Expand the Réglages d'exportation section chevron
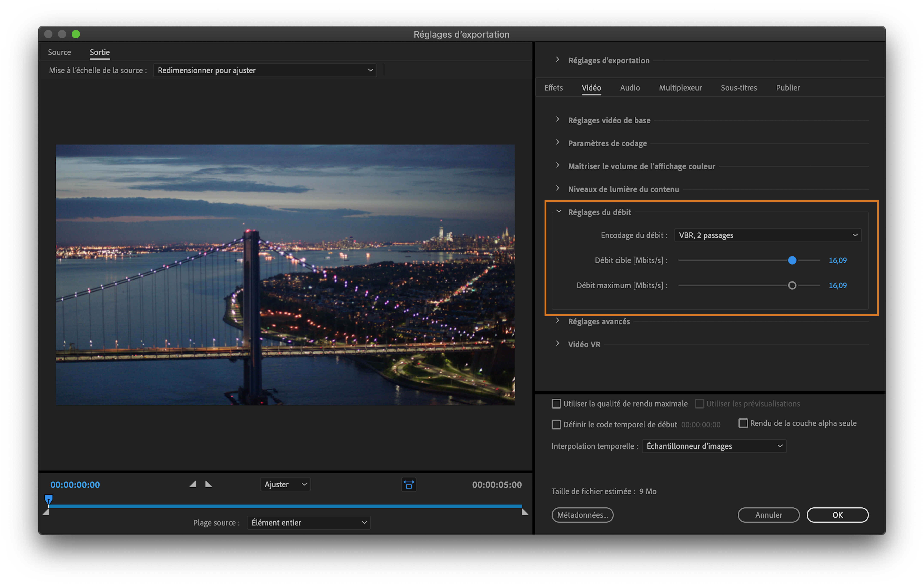This screenshot has height=586, width=924. (558, 60)
